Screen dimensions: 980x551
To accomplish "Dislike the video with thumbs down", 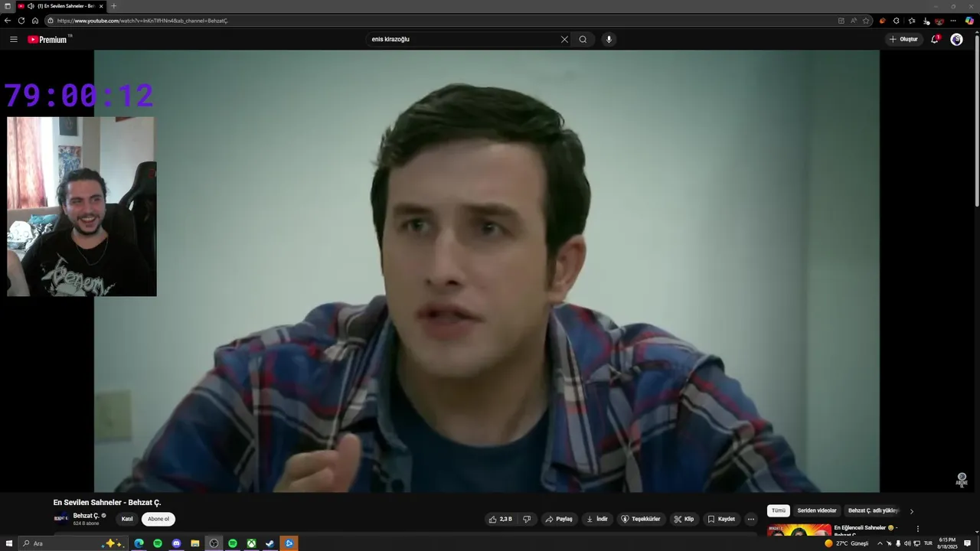I will click(x=526, y=519).
